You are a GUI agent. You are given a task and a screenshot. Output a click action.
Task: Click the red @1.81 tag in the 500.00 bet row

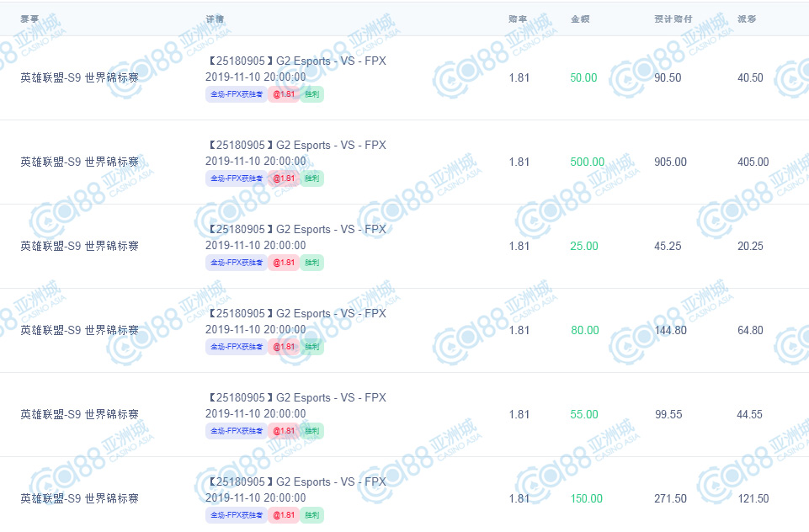pyautogui.click(x=284, y=178)
